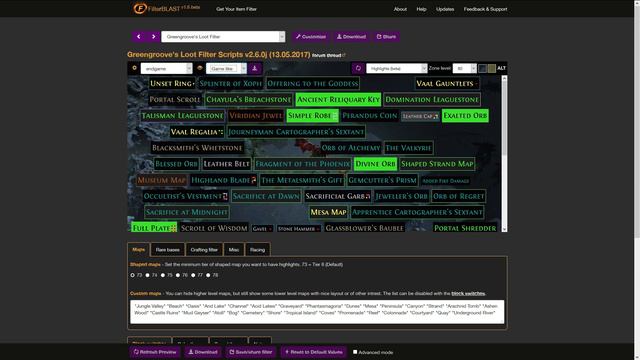Image resolution: width=640 pixels, height=360 pixels.
Task: Switch to the Crafting filter tab
Action: coord(204,250)
